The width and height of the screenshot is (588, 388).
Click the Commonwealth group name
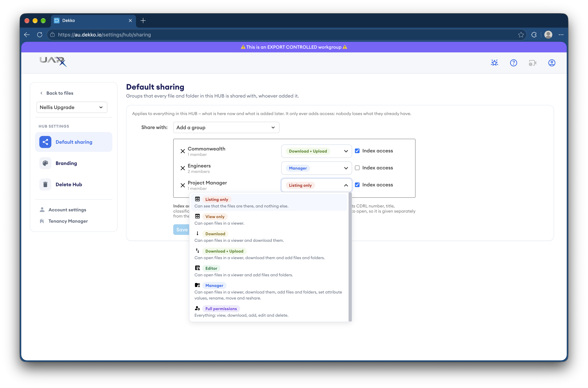(x=207, y=149)
